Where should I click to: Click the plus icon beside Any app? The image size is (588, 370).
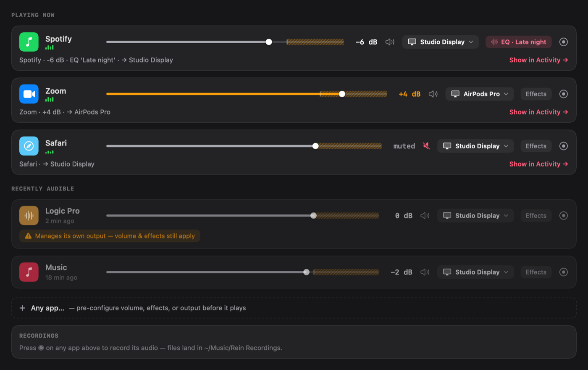click(x=23, y=308)
